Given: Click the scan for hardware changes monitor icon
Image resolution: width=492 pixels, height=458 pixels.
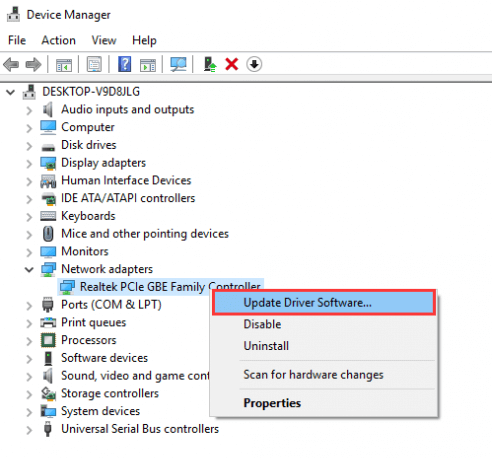Looking at the screenshot, I should click(178, 64).
